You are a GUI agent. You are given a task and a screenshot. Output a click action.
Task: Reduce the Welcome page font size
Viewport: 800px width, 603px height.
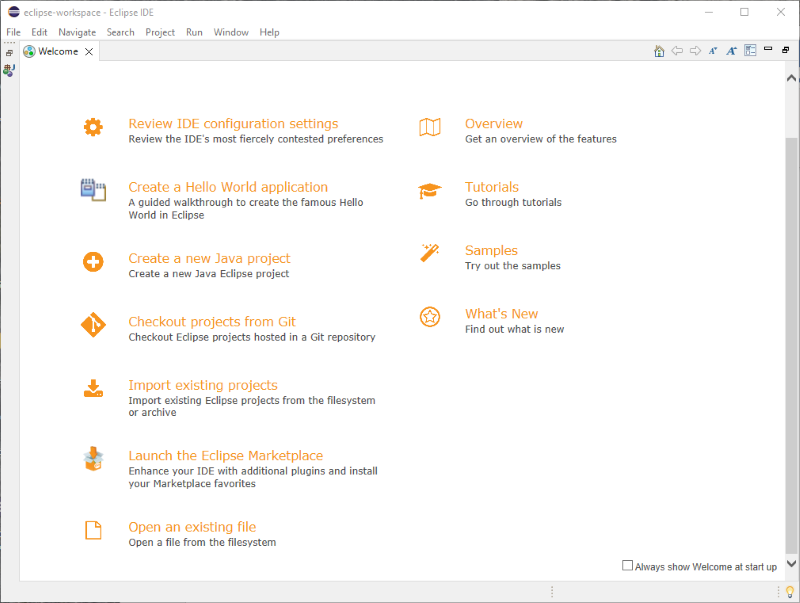(713, 51)
